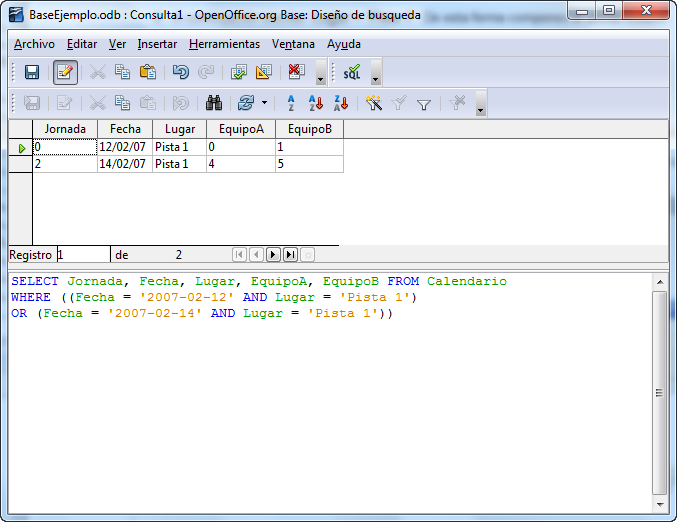
Task: Copy icon in table data toolbar
Action: (123, 103)
